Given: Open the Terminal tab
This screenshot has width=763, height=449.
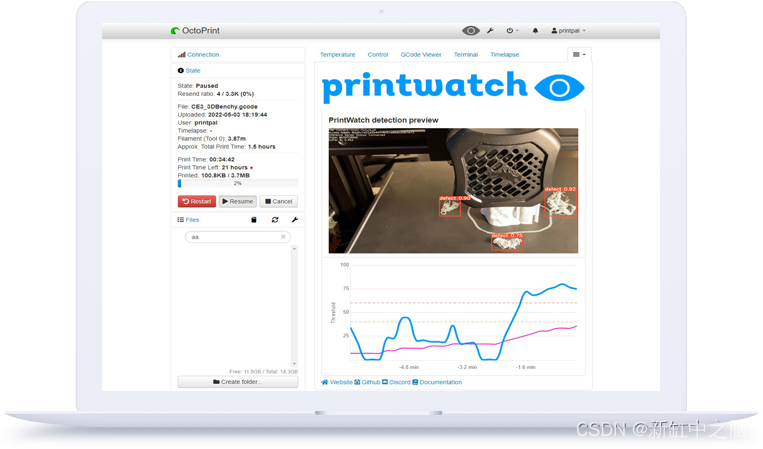Looking at the screenshot, I should [466, 54].
